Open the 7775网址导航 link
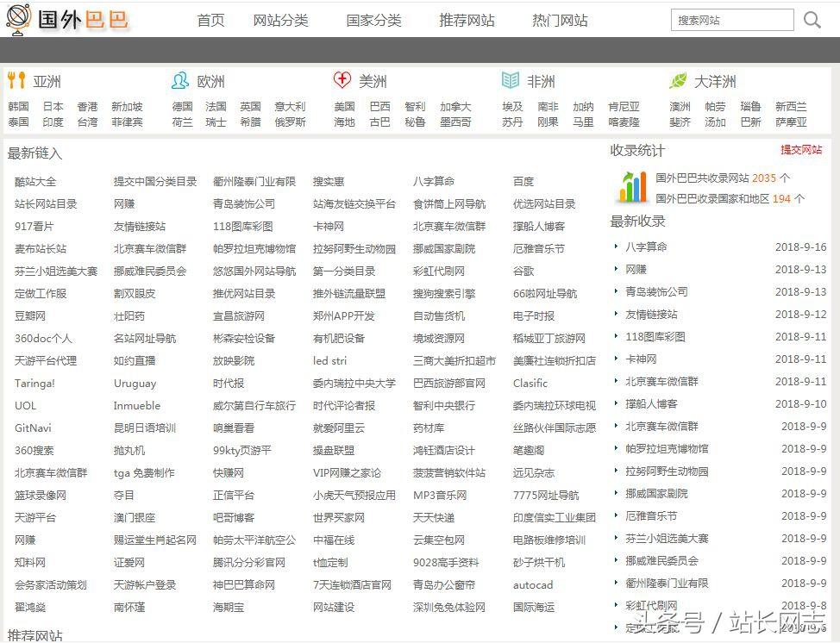The width and height of the screenshot is (840, 643). (x=546, y=496)
